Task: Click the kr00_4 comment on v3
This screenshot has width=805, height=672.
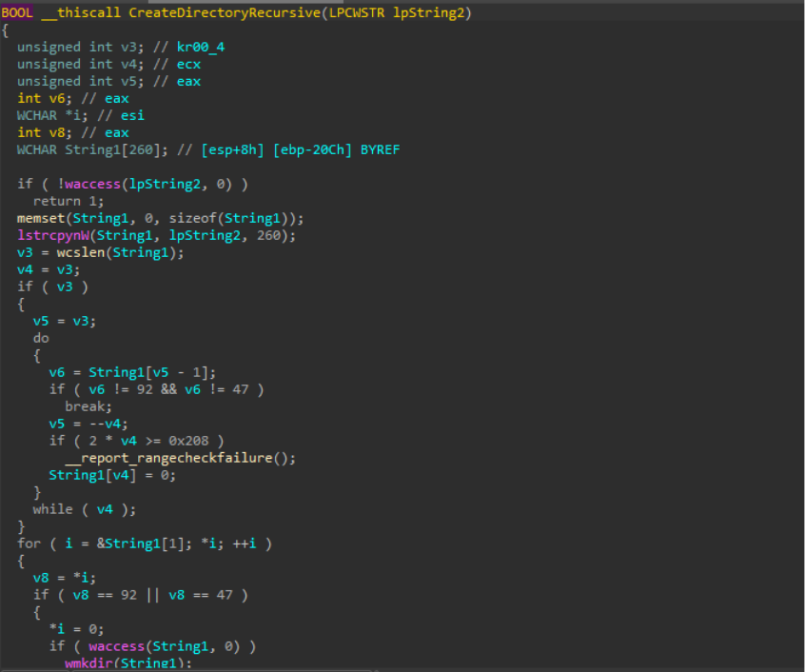Action: (200, 48)
